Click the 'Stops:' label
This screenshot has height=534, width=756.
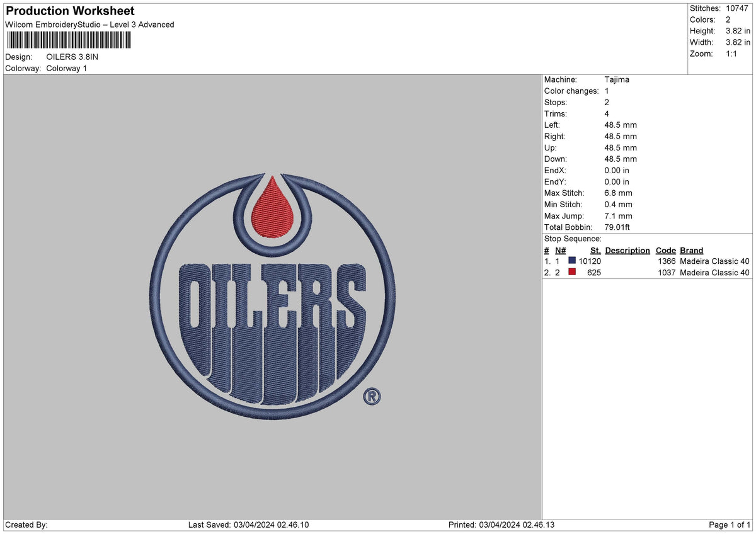(x=556, y=102)
